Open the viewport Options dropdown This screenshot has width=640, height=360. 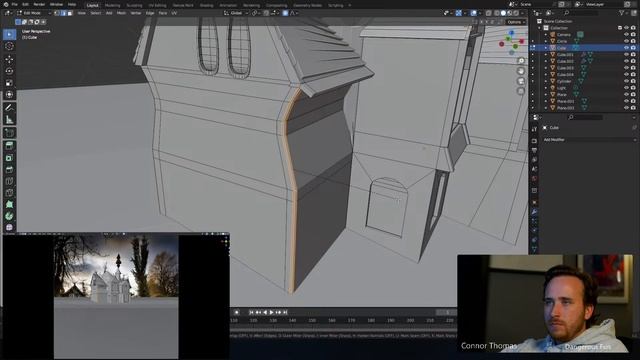click(516, 22)
